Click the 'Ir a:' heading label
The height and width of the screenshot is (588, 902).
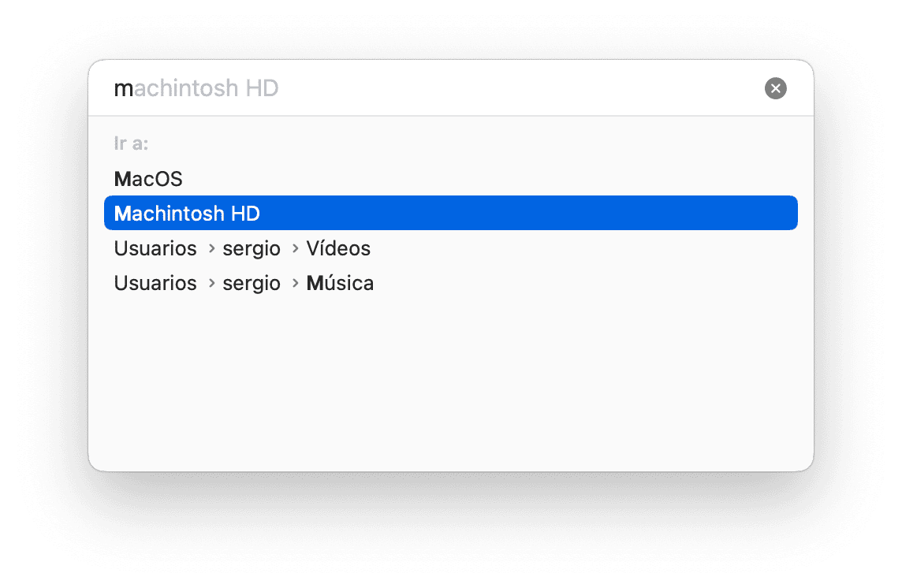pyautogui.click(x=131, y=143)
